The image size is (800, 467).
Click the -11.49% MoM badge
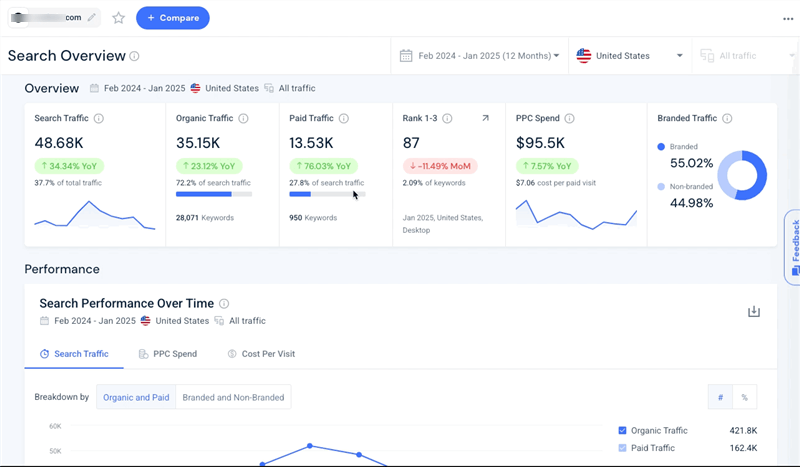click(x=440, y=166)
